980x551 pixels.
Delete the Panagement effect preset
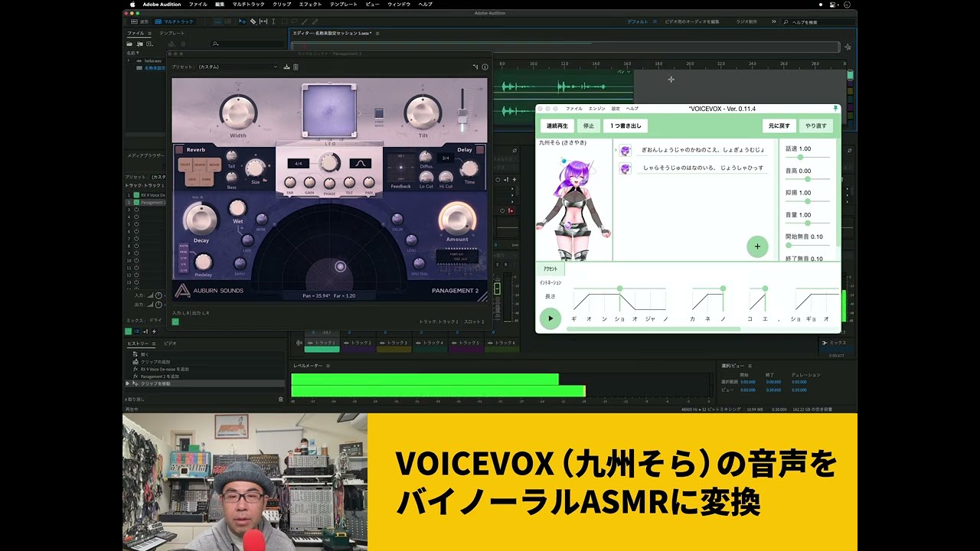[296, 67]
